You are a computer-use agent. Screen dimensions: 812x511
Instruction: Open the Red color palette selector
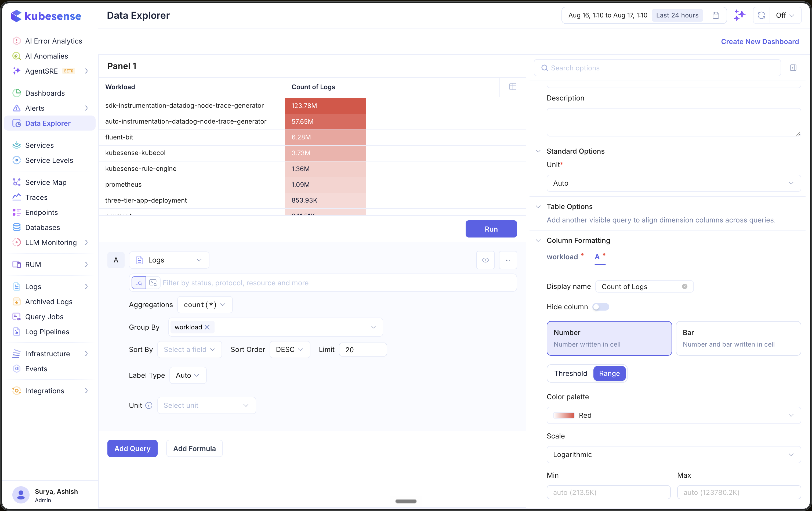tap(673, 415)
